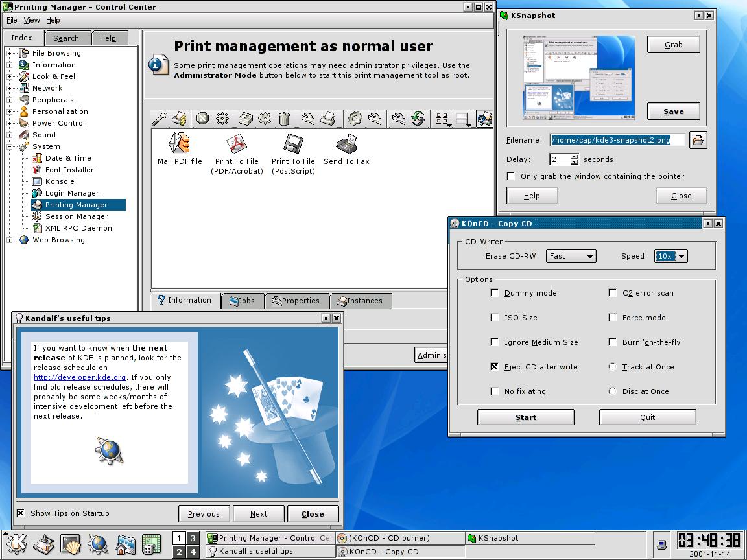The image size is (747, 560).
Task: Launch the terminal shell icon in panel
Action: coord(71,544)
